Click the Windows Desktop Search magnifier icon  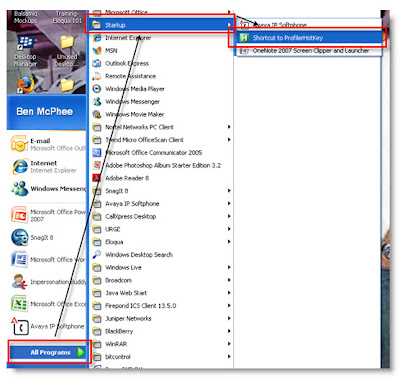[x=97, y=255]
